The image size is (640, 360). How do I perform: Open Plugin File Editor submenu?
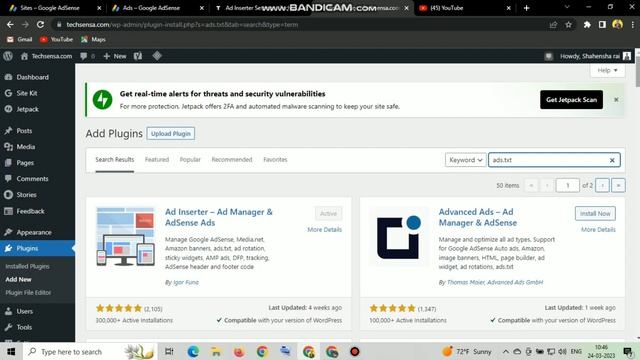[28, 293]
